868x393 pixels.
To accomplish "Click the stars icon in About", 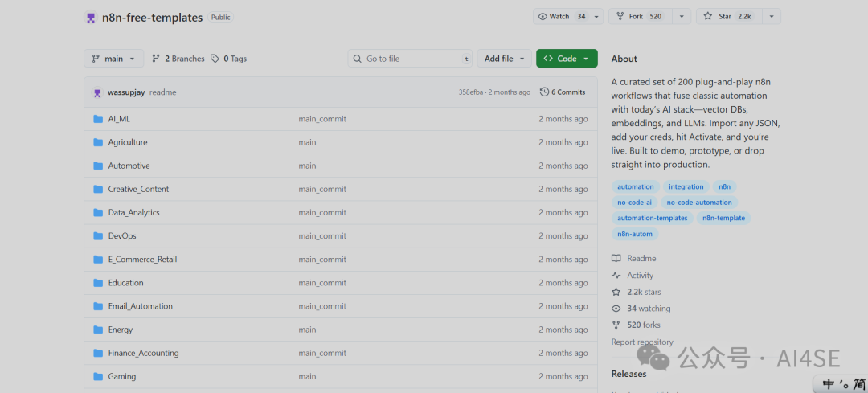I will [x=616, y=292].
